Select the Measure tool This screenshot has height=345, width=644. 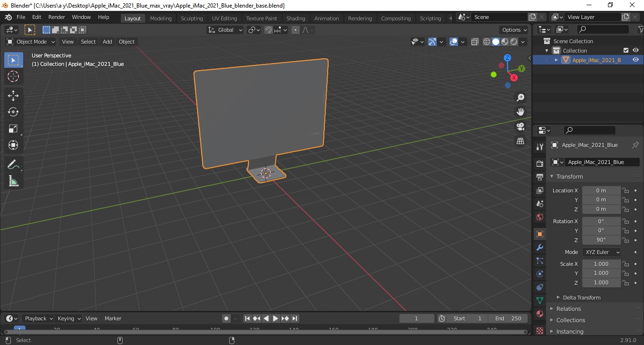[x=13, y=181]
